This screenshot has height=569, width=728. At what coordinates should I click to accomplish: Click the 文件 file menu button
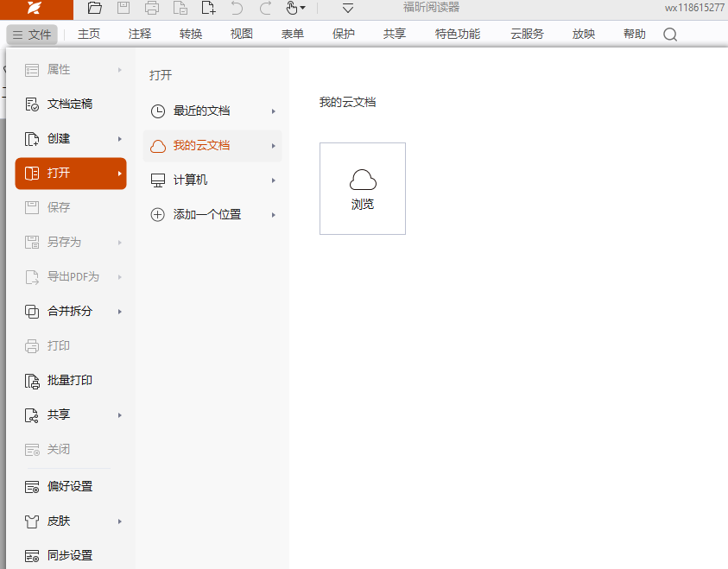[x=32, y=35]
